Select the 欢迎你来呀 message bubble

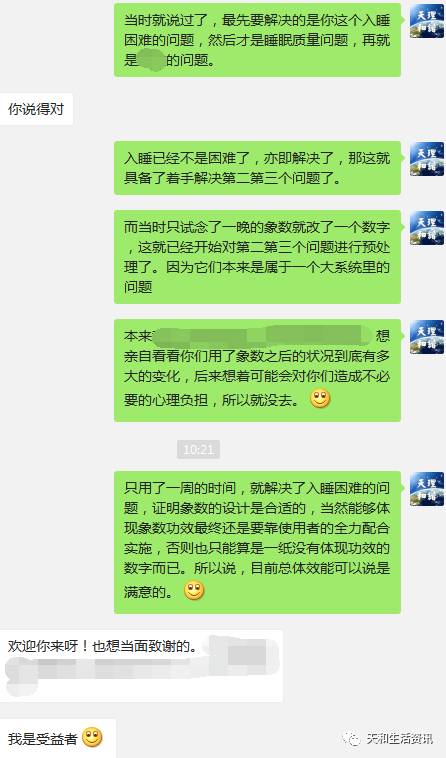[141, 666]
